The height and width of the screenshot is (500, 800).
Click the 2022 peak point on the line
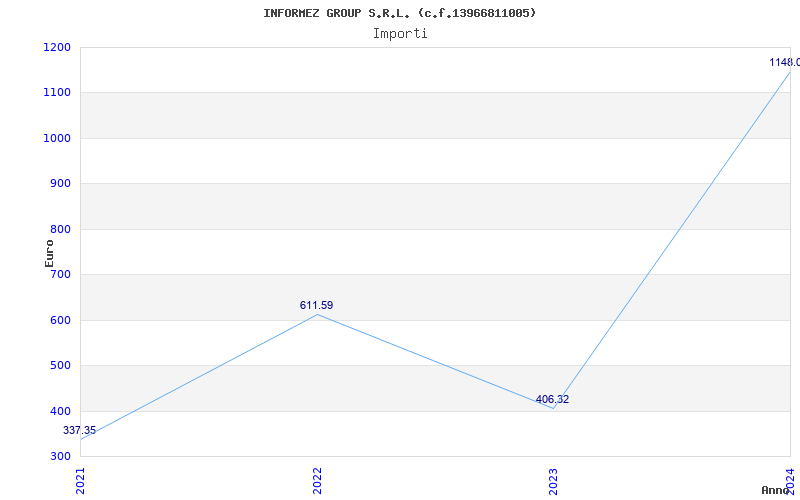pos(317,314)
